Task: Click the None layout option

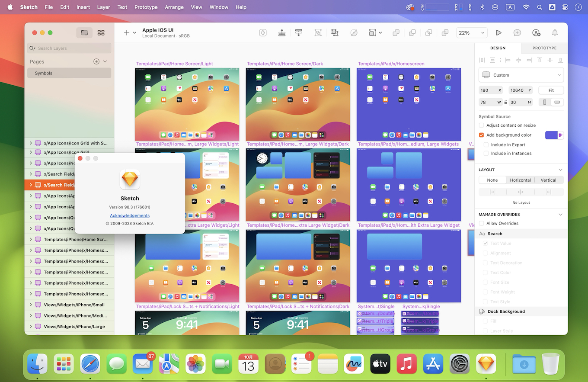Action: tap(492, 180)
